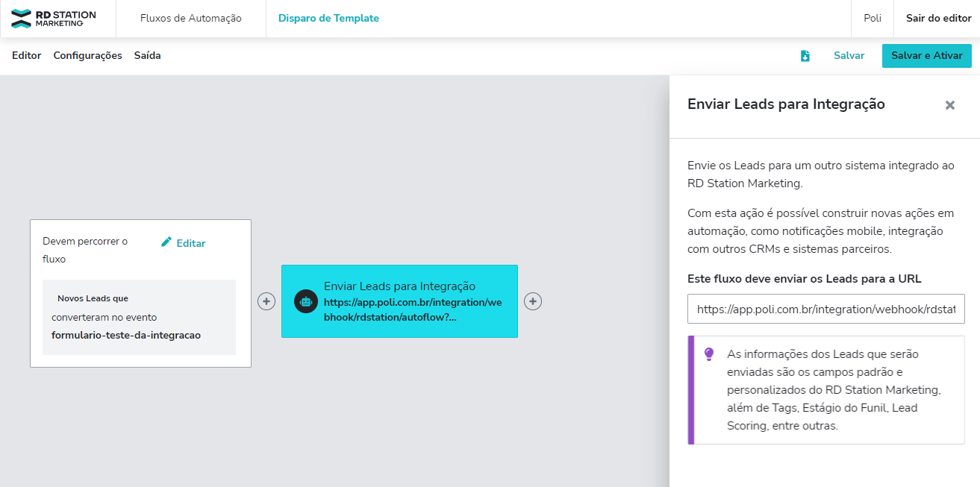Select the Disparo de Template flow title

coord(328,19)
